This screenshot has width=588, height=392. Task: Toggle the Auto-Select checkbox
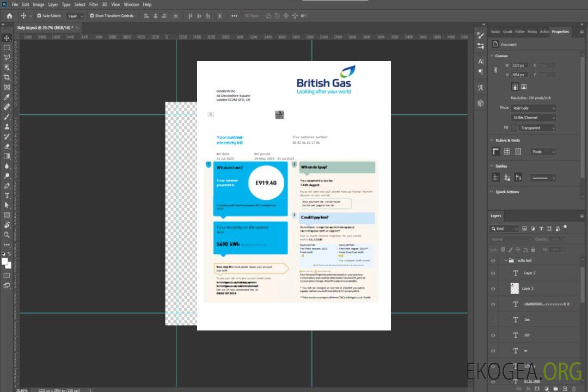coord(39,16)
